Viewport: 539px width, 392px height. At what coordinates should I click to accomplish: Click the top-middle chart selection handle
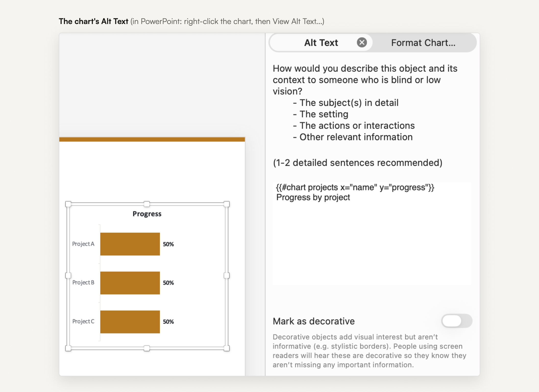tap(147, 204)
